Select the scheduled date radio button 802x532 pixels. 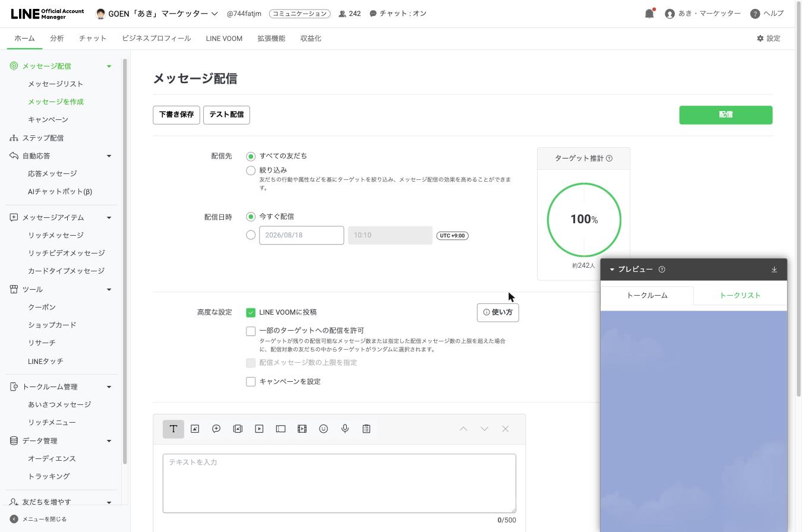click(251, 235)
